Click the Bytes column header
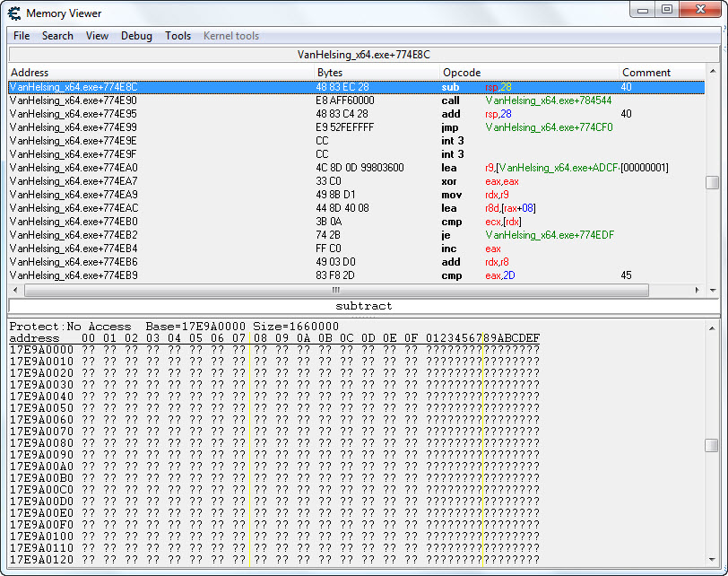This screenshot has height=576, width=728. (x=330, y=73)
